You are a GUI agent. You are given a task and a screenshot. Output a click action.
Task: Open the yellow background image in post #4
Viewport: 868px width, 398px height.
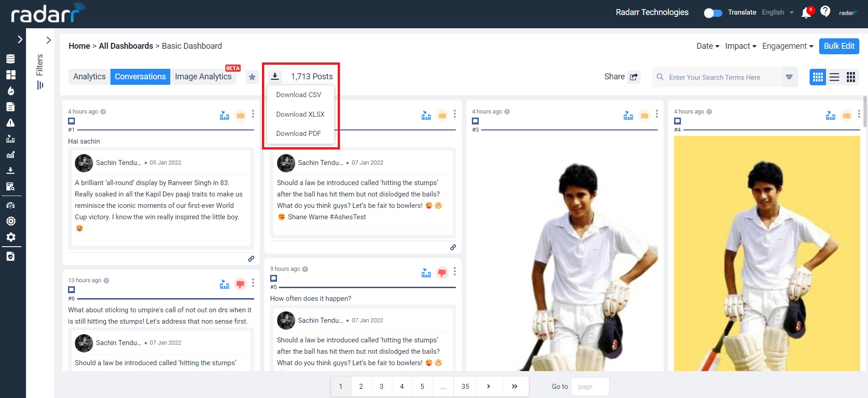[x=767, y=253]
